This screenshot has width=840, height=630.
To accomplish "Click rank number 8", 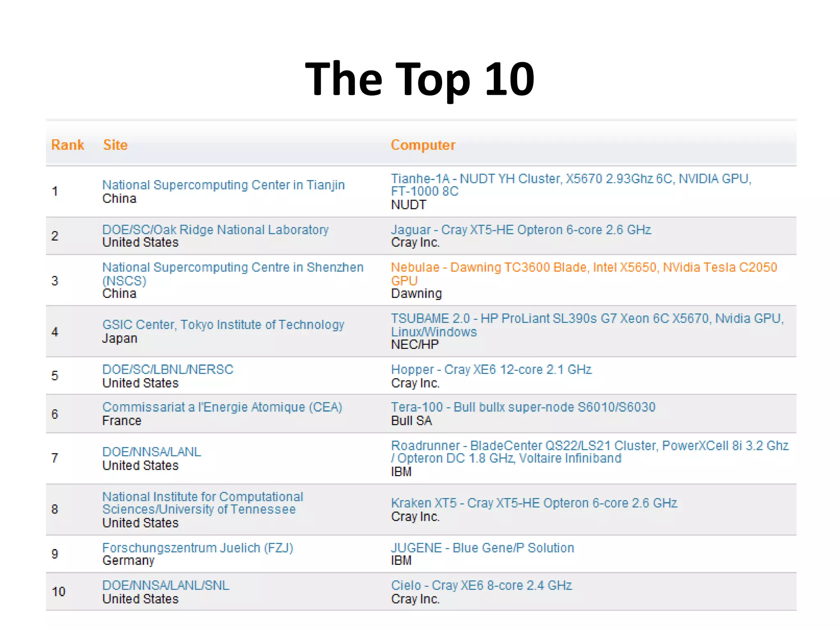I will 55,509.
